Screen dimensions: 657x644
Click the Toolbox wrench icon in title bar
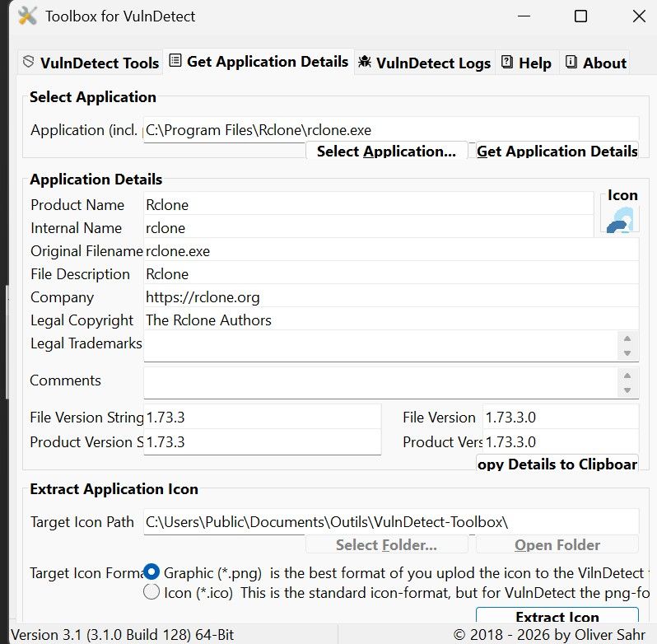(x=27, y=16)
